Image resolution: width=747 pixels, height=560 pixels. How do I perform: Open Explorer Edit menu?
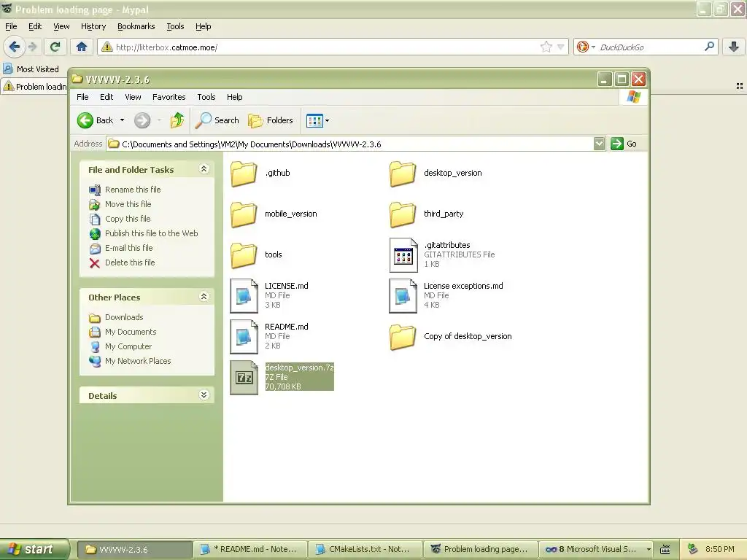107,97
